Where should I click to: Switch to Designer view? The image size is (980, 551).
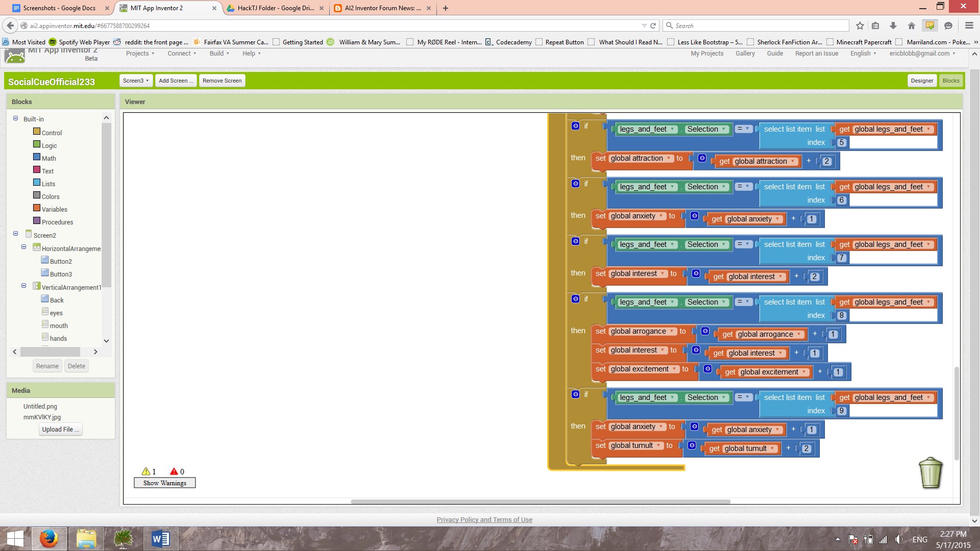921,81
